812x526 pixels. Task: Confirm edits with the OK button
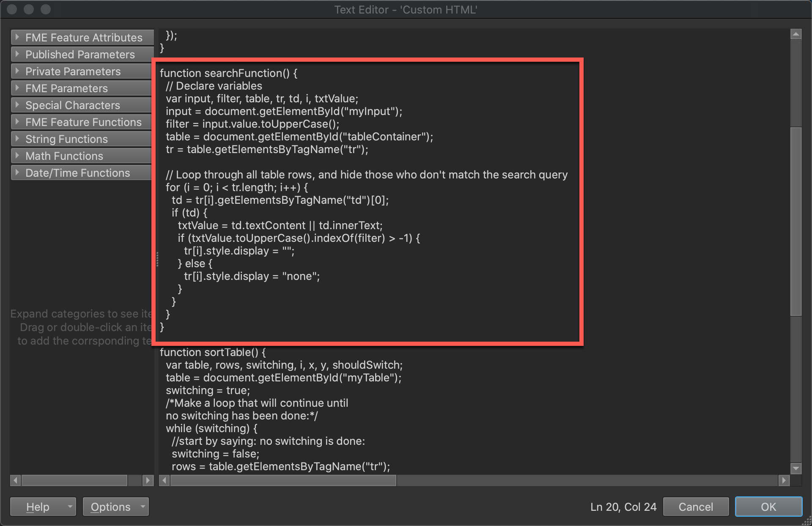coord(768,507)
